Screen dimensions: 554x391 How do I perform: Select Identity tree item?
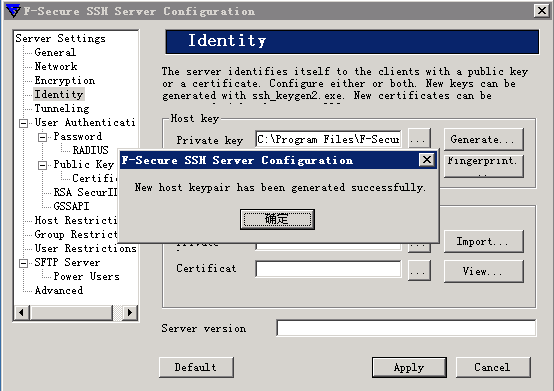(59, 94)
